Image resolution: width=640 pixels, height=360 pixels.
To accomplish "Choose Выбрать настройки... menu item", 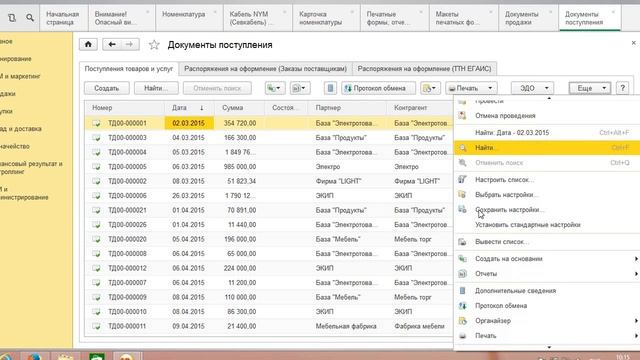I will point(547,195).
